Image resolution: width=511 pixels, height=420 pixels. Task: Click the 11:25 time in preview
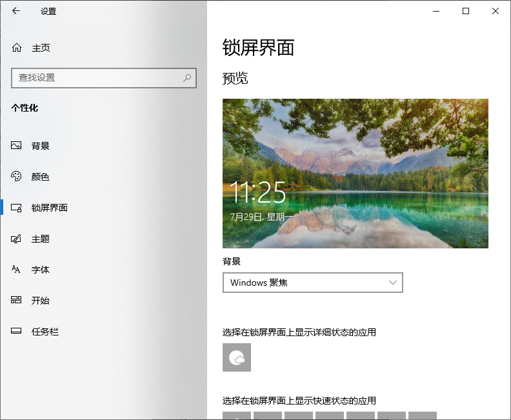[257, 192]
